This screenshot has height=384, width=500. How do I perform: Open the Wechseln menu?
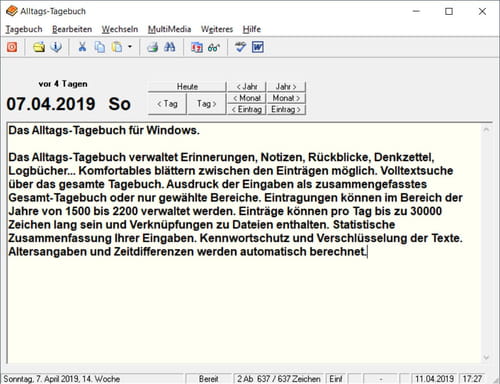pos(120,29)
